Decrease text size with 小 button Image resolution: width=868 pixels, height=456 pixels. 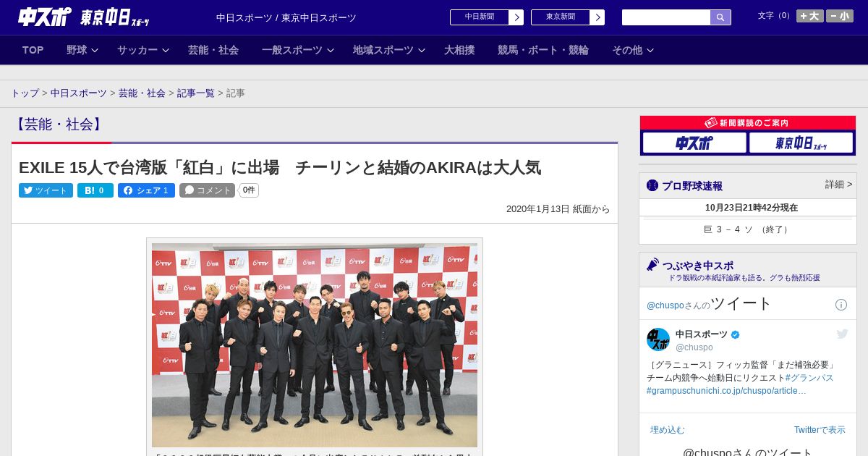click(x=840, y=16)
